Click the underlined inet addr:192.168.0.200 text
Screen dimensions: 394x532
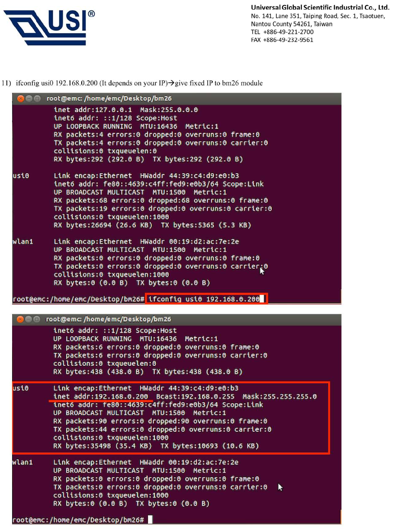coord(101,397)
